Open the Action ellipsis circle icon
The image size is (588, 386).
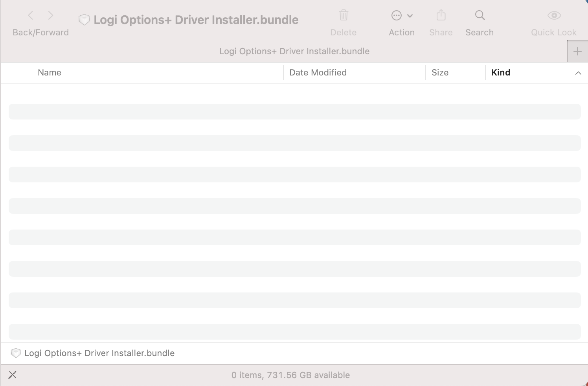396,16
